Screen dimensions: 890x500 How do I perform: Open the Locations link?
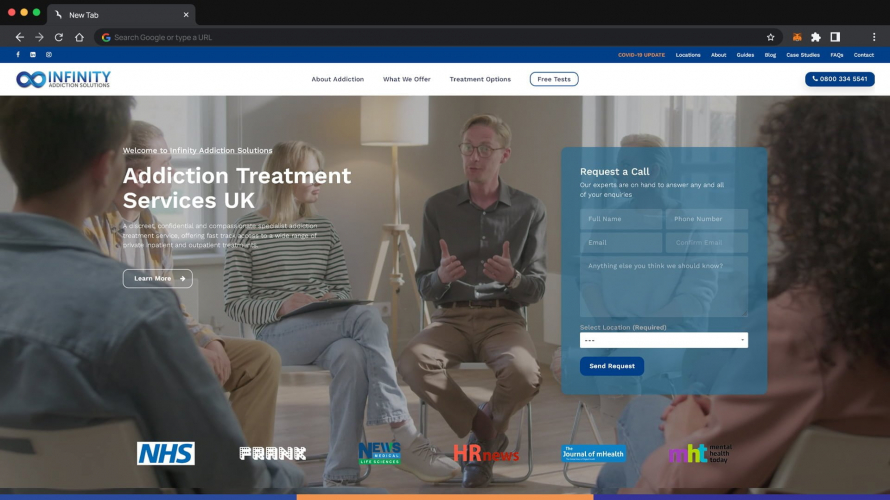coord(688,55)
